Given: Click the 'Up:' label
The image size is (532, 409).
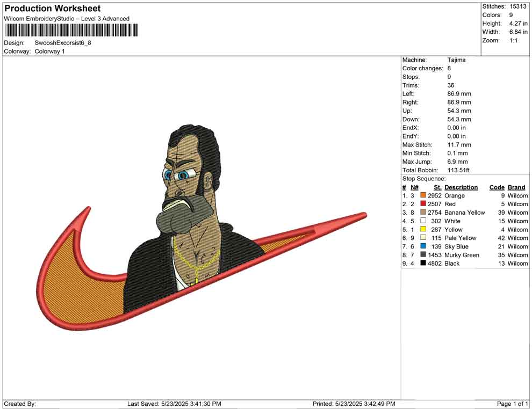Looking at the screenshot, I should click(407, 111).
